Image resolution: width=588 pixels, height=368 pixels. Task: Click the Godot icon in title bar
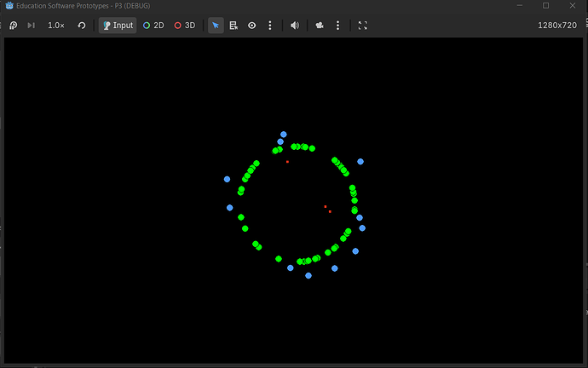click(x=9, y=6)
